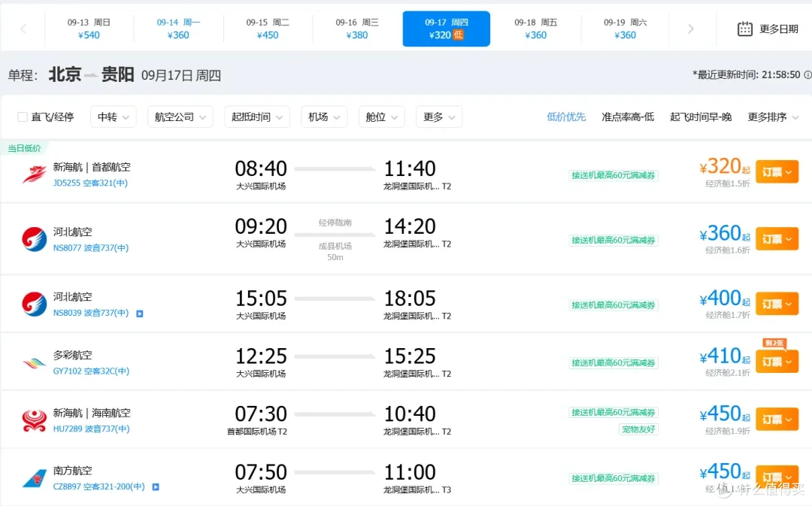Click the 11:00 arrival time
Viewport: 812px width, 506px height.
410,472
